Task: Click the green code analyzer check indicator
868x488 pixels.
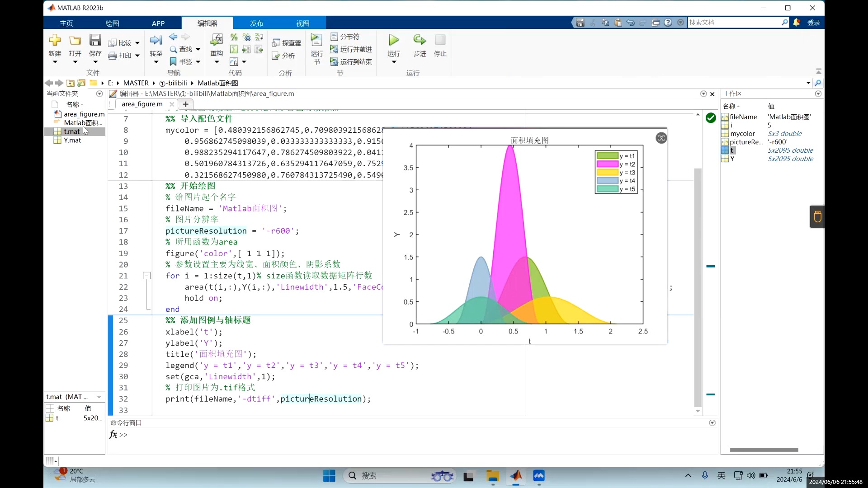Action: tap(711, 118)
